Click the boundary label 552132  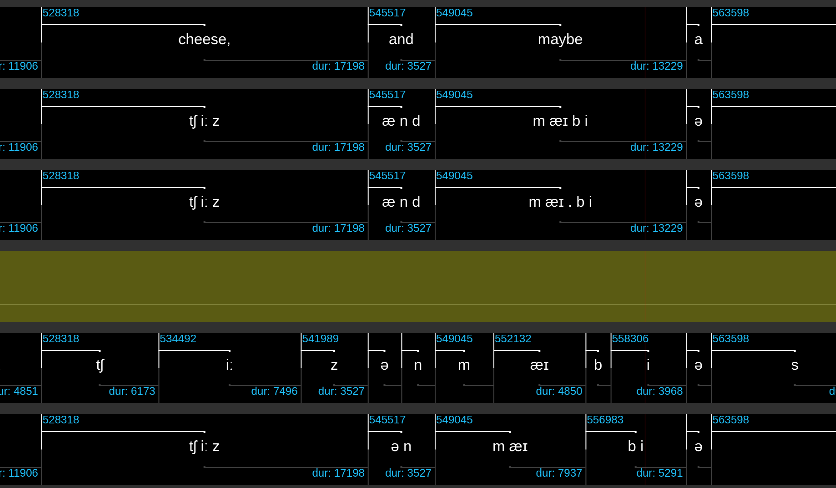pos(513,339)
